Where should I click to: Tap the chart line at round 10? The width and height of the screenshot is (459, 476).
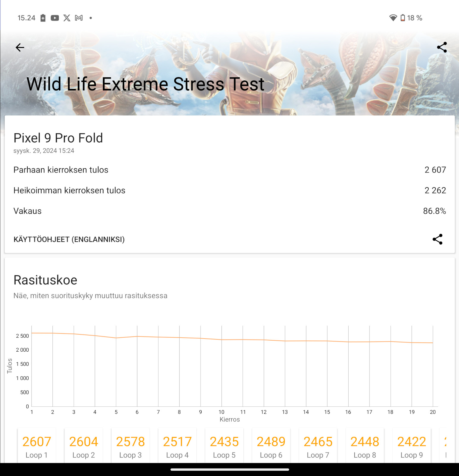pyautogui.click(x=222, y=340)
